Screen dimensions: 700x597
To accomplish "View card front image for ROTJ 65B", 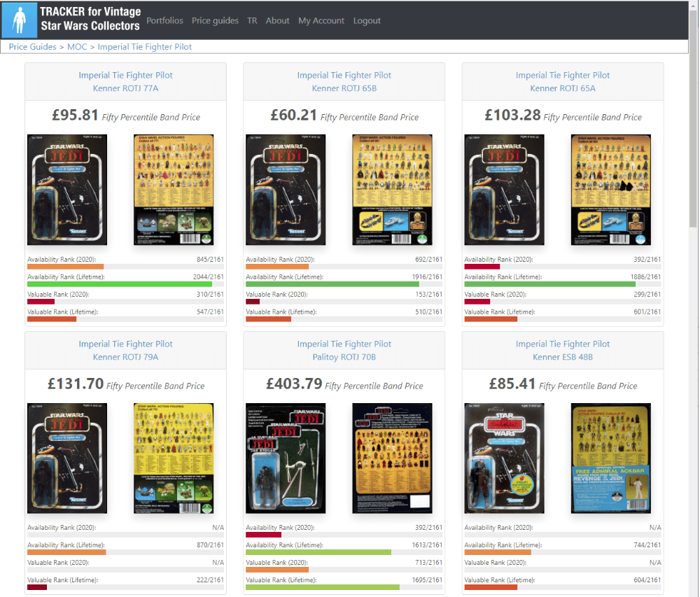I will click(286, 190).
